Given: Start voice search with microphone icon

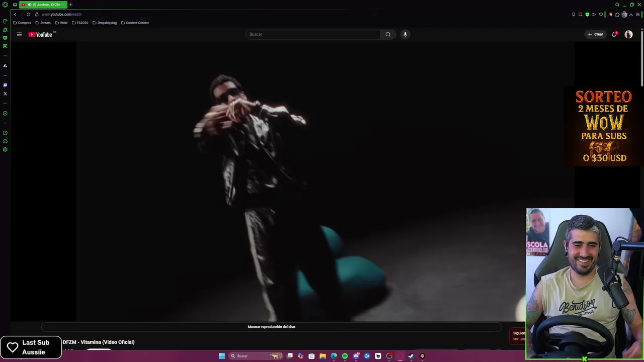Looking at the screenshot, I should (405, 34).
